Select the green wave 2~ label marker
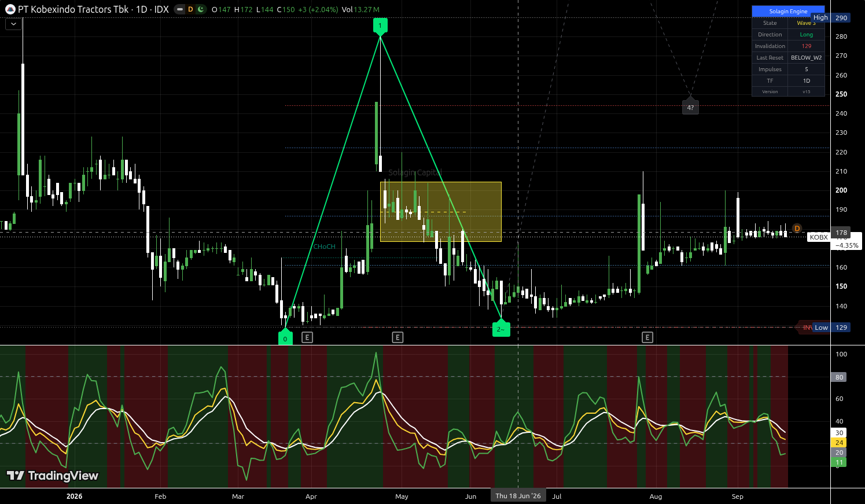The width and height of the screenshot is (865, 504). tap(500, 328)
